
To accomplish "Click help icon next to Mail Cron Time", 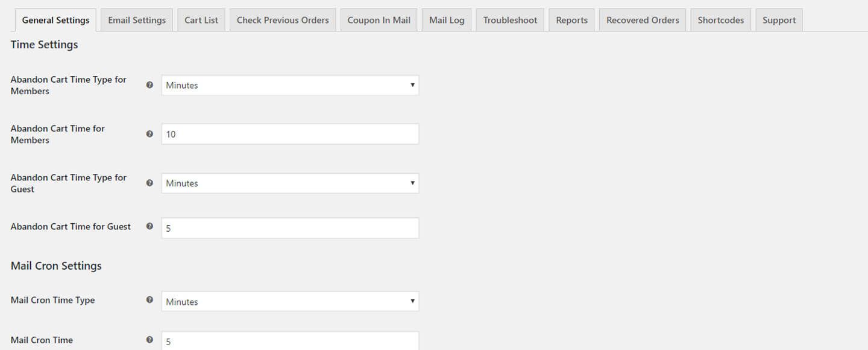I will coord(149,340).
